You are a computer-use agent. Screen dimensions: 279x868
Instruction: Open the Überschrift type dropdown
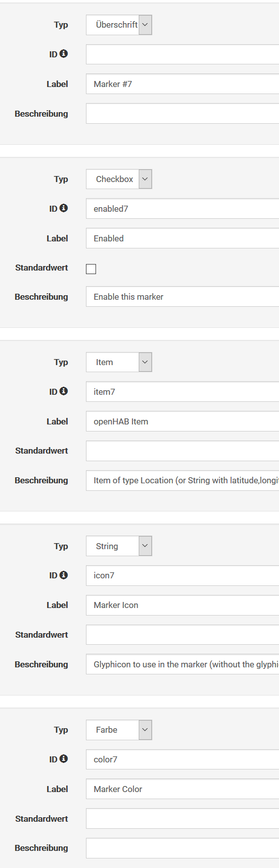pyautogui.click(x=119, y=25)
